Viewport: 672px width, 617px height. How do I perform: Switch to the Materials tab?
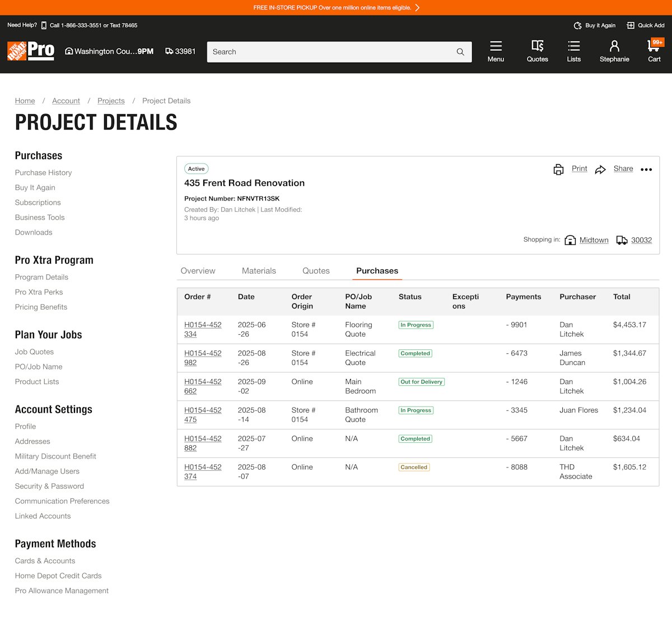259,270
